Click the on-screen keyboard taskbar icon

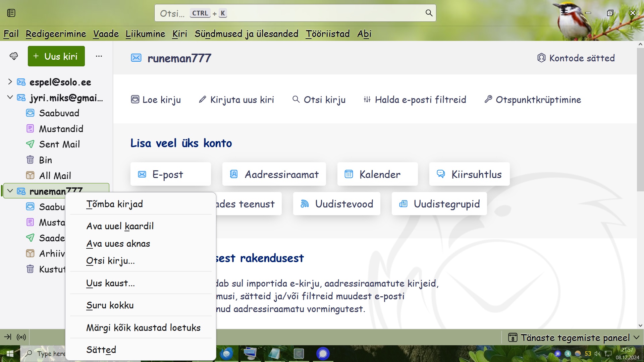250,354
